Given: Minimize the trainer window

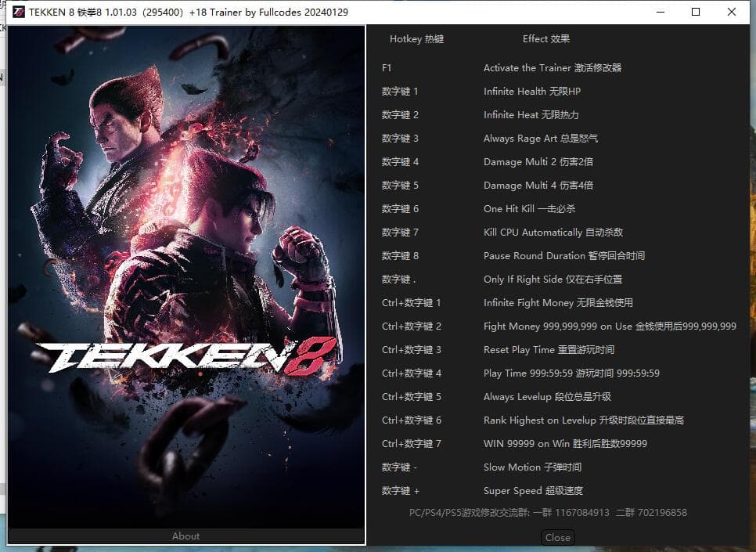Looking at the screenshot, I should (661, 12).
